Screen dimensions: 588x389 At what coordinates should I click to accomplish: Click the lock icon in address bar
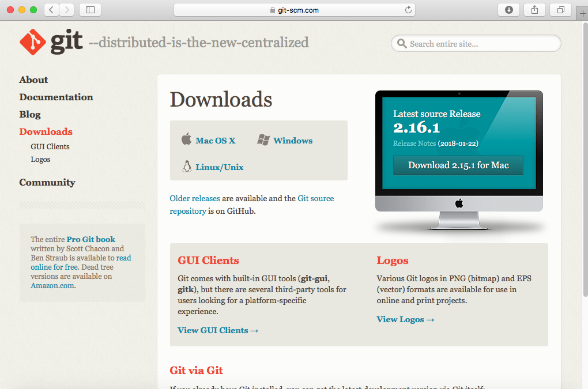[273, 10]
